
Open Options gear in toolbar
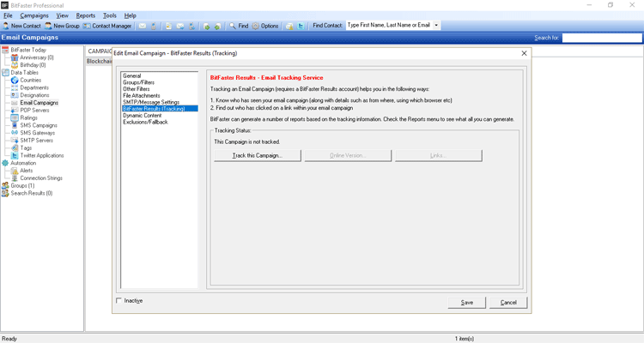[256, 26]
